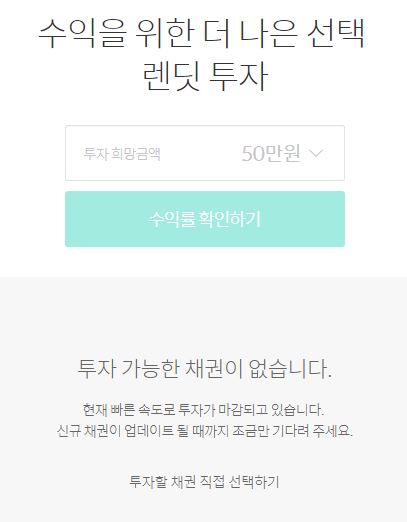Click the 렌딧 투자 title line
The height and width of the screenshot is (522, 407).
click(x=205, y=76)
